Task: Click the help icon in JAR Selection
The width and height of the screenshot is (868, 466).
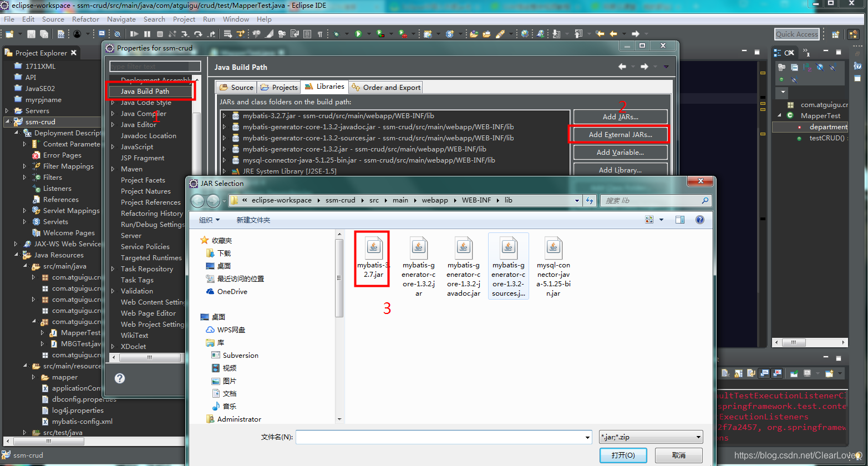Action: [x=699, y=220]
